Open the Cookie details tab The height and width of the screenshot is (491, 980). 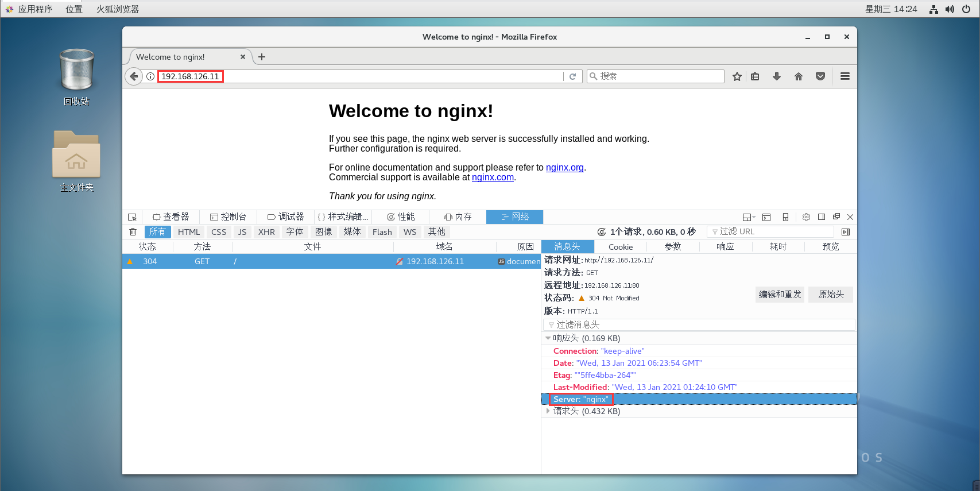coord(621,247)
